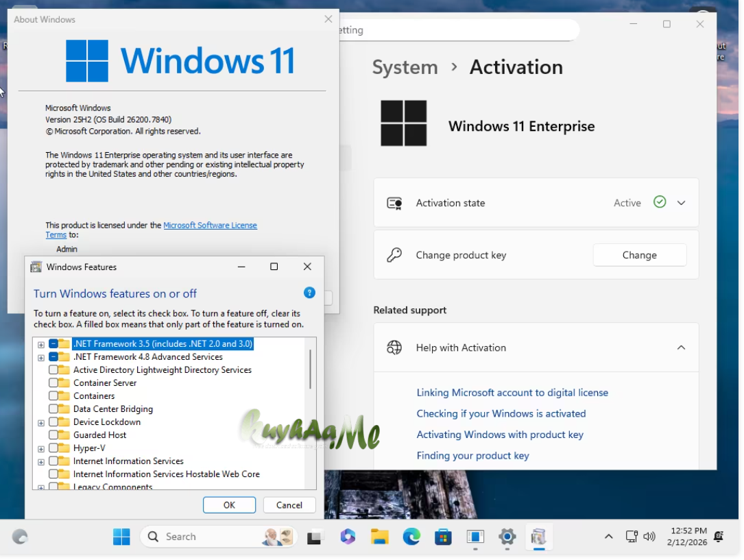Click Change product key button
The image size is (744, 560).
tap(640, 255)
